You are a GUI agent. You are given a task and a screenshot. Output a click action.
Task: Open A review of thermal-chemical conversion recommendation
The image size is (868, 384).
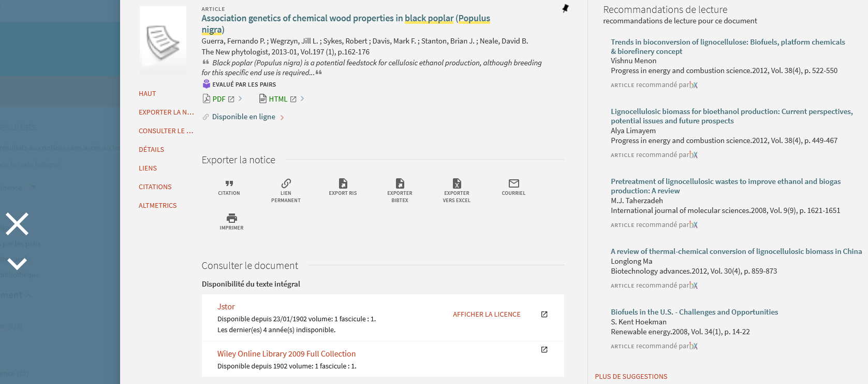click(736, 251)
